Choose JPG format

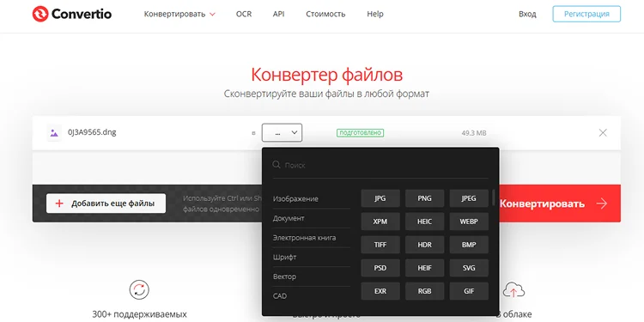coord(380,198)
